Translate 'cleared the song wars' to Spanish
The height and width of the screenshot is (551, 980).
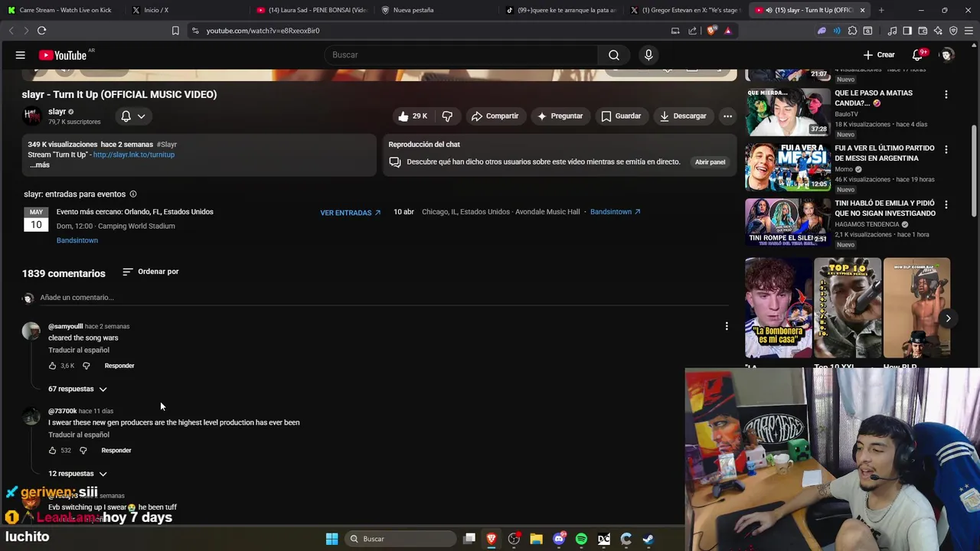click(x=79, y=350)
